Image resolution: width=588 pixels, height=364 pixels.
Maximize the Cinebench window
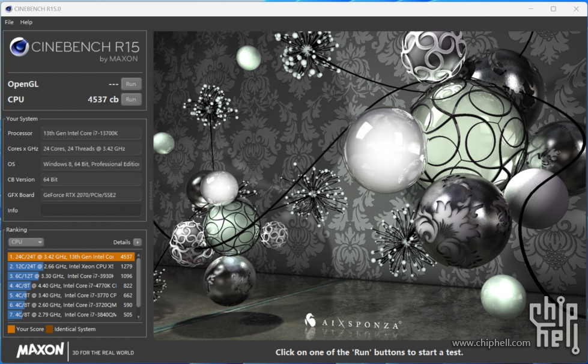click(554, 8)
